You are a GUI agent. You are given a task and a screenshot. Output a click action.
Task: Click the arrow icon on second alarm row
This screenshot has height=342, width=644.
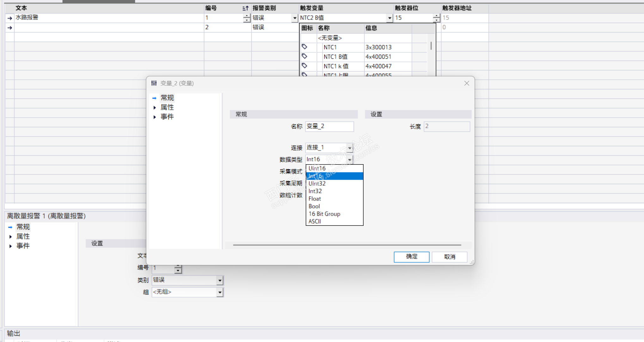[9, 27]
